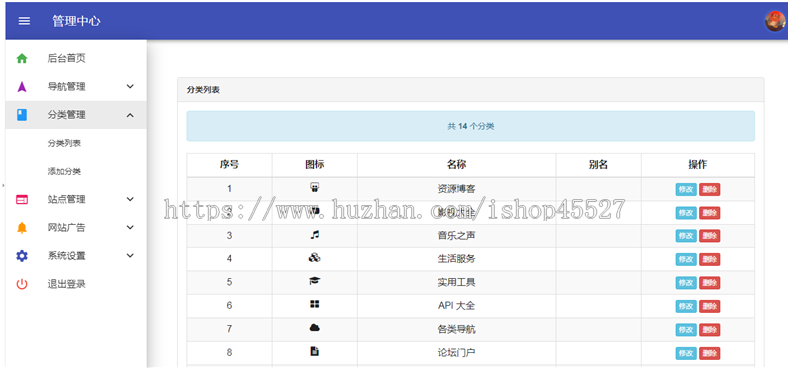The width and height of the screenshot is (790, 370).
Task: Click 修改 button for 资源博客
Action: click(686, 190)
